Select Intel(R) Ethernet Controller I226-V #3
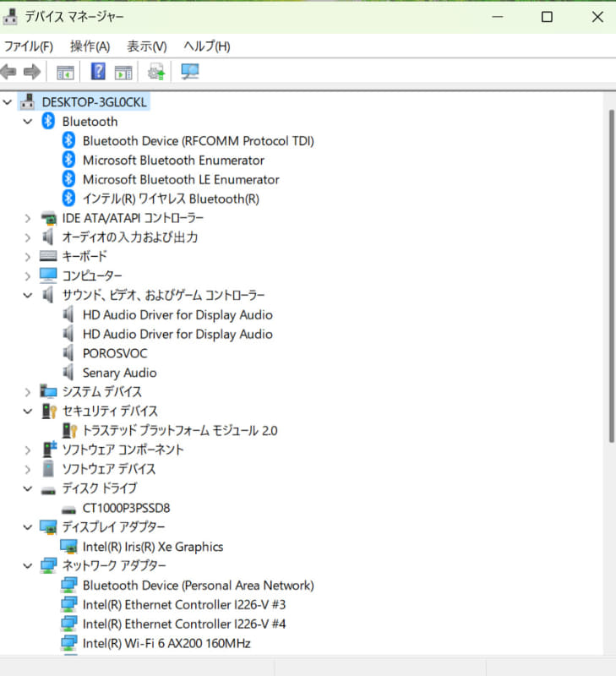616x676 pixels. click(x=184, y=604)
